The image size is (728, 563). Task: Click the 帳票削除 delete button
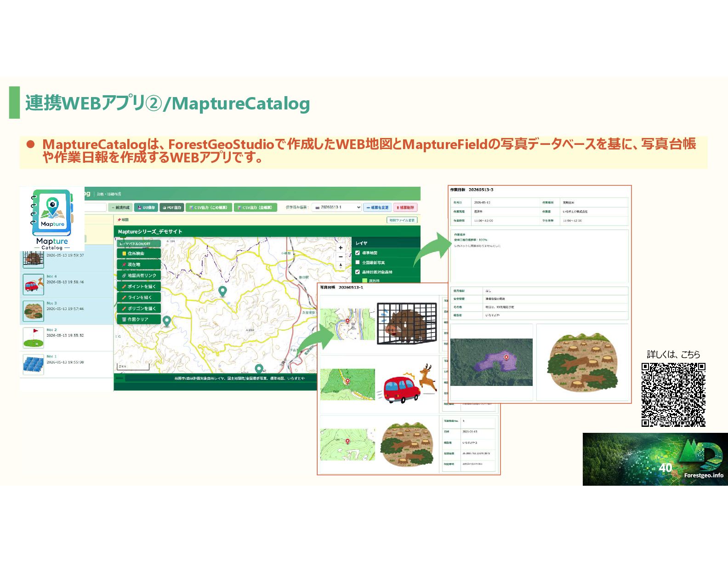(x=405, y=207)
